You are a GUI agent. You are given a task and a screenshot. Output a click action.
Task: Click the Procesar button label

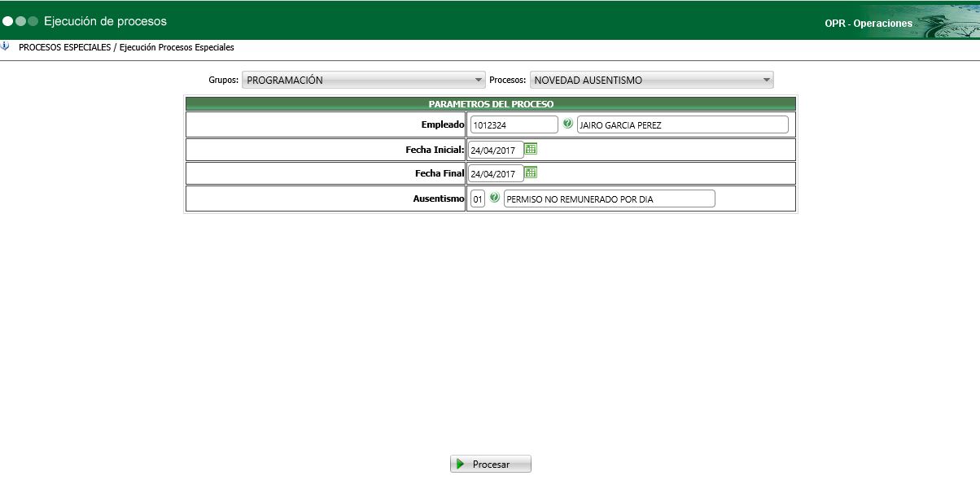click(x=491, y=465)
